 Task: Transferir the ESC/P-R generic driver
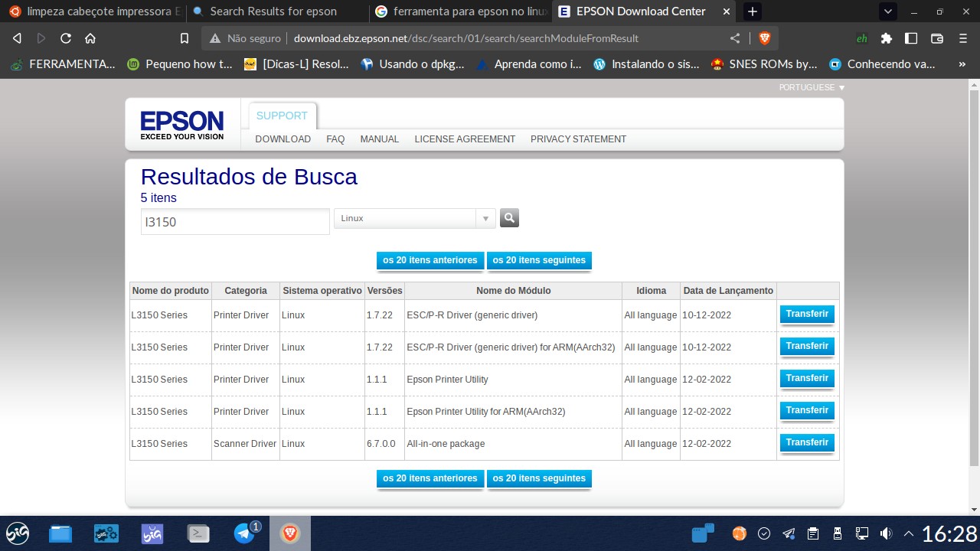[807, 315]
